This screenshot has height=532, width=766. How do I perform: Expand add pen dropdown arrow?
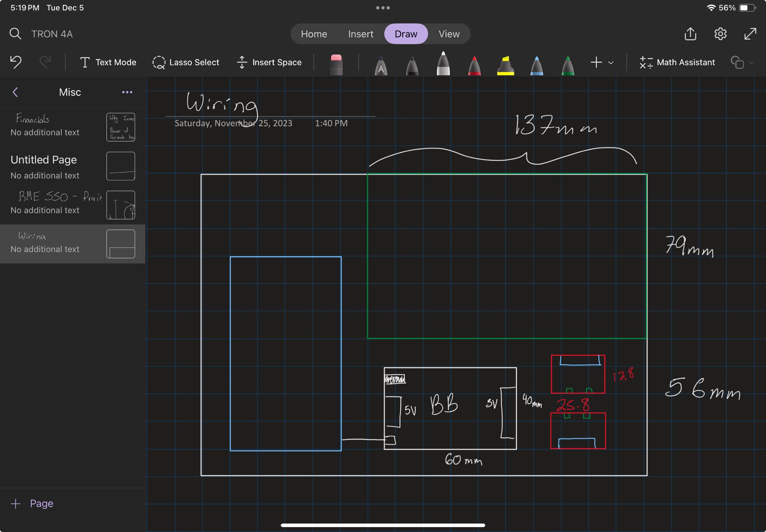coord(611,63)
